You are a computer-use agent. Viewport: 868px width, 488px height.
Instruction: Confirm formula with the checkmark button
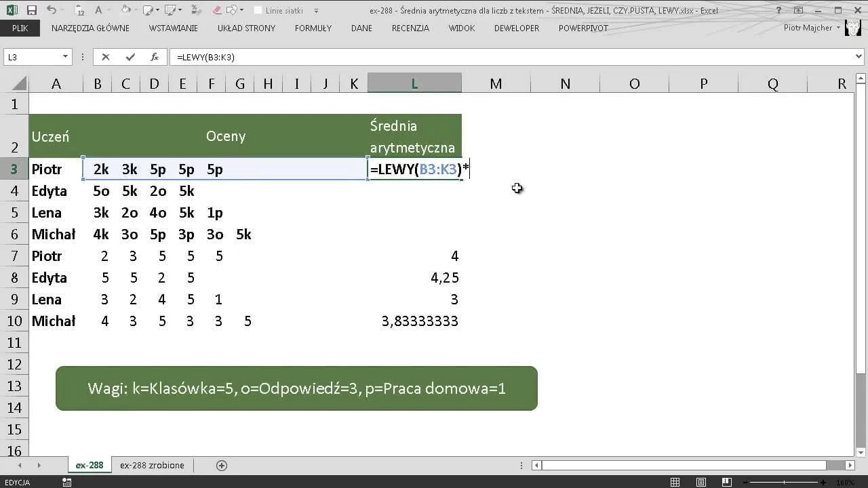pyautogui.click(x=130, y=58)
